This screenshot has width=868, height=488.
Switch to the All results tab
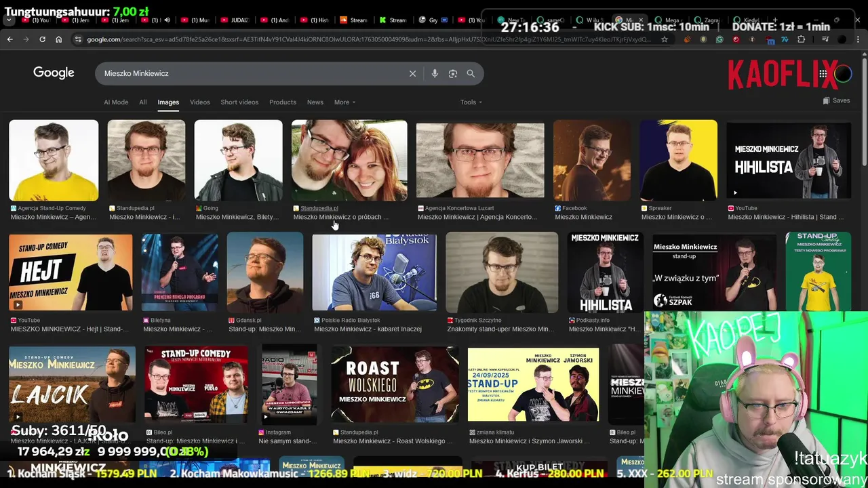143,102
